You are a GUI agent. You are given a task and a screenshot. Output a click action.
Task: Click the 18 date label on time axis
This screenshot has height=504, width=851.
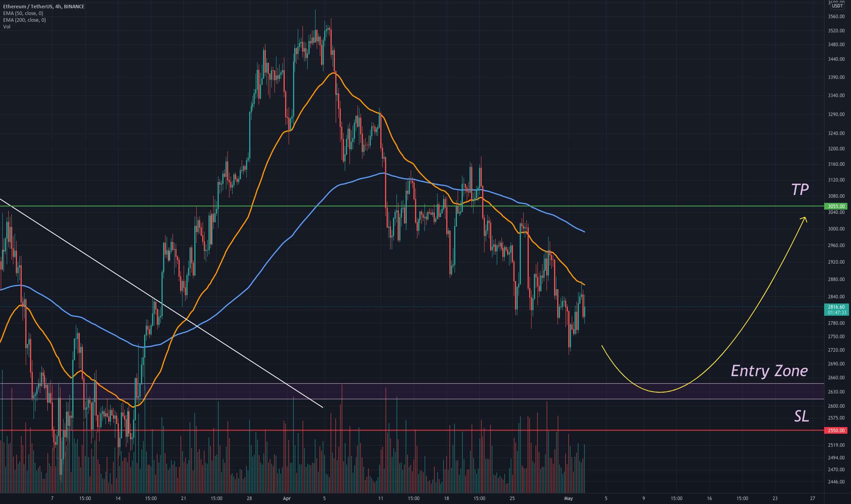pyautogui.click(x=446, y=498)
